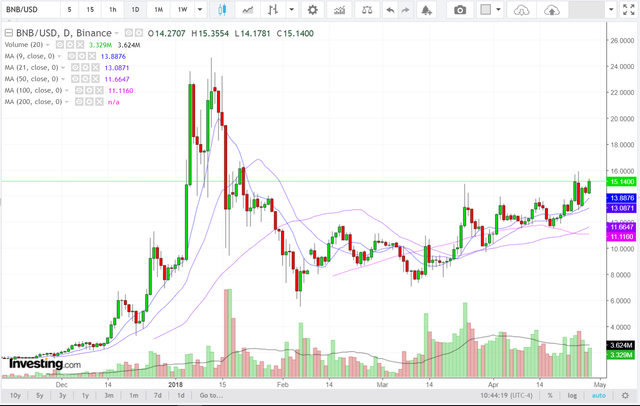Enter fullscreen mode with the arrows icon
640x406 pixels.
click(x=629, y=10)
